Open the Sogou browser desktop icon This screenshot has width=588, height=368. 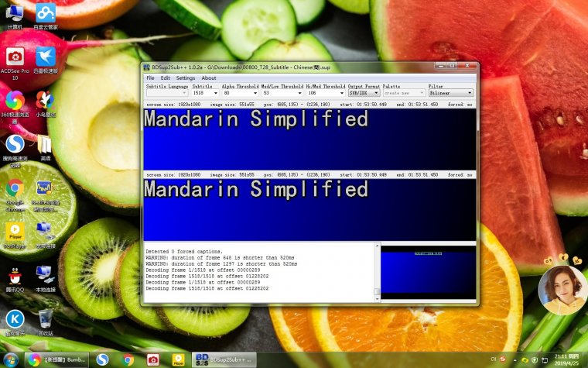click(x=15, y=151)
